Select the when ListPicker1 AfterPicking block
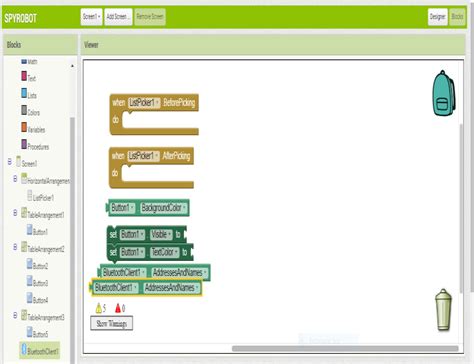 [x=151, y=168]
